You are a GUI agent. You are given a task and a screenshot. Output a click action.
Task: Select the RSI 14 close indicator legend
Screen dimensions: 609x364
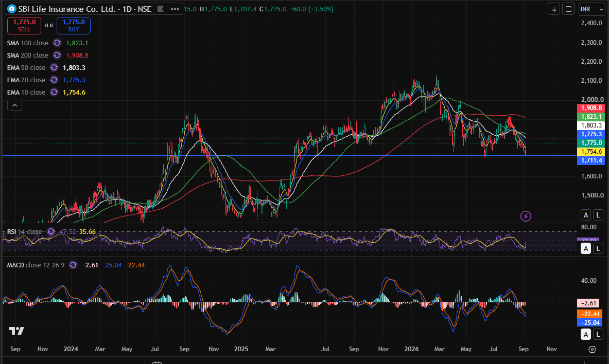[x=24, y=232]
